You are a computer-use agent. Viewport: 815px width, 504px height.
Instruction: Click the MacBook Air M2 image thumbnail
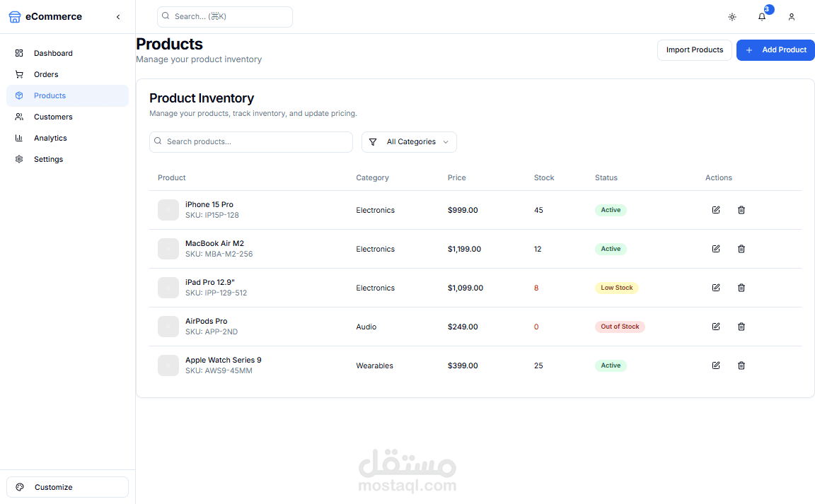click(x=168, y=249)
